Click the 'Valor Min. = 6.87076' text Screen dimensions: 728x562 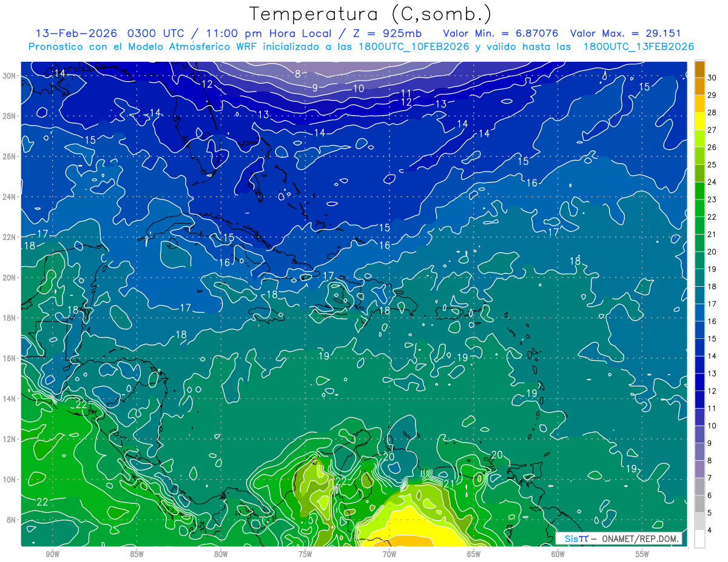[x=502, y=33]
